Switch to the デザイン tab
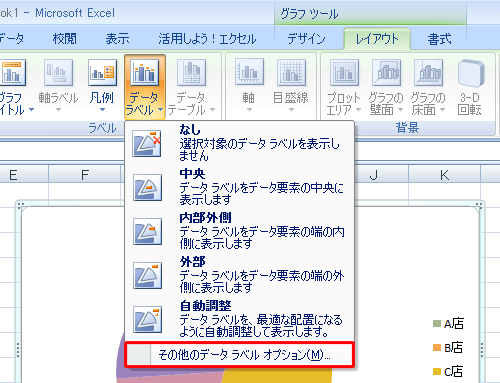Viewport: 500px width, 383px height. click(x=306, y=39)
